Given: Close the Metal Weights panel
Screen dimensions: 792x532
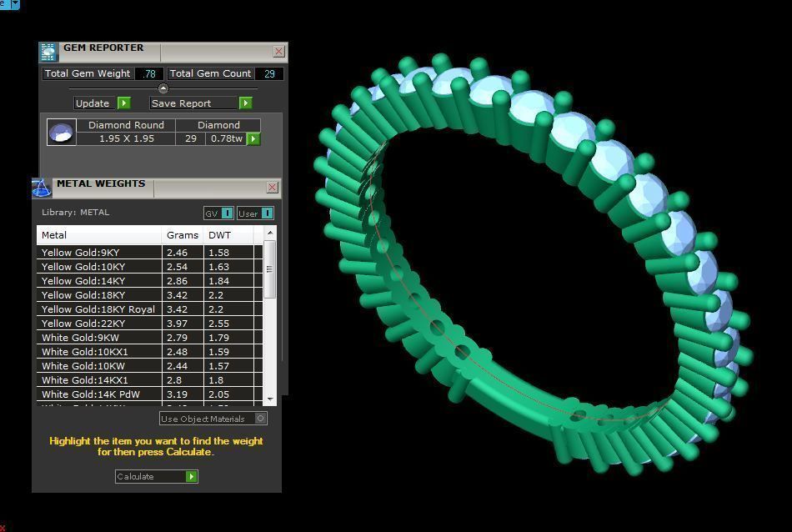Looking at the screenshot, I should (x=273, y=188).
